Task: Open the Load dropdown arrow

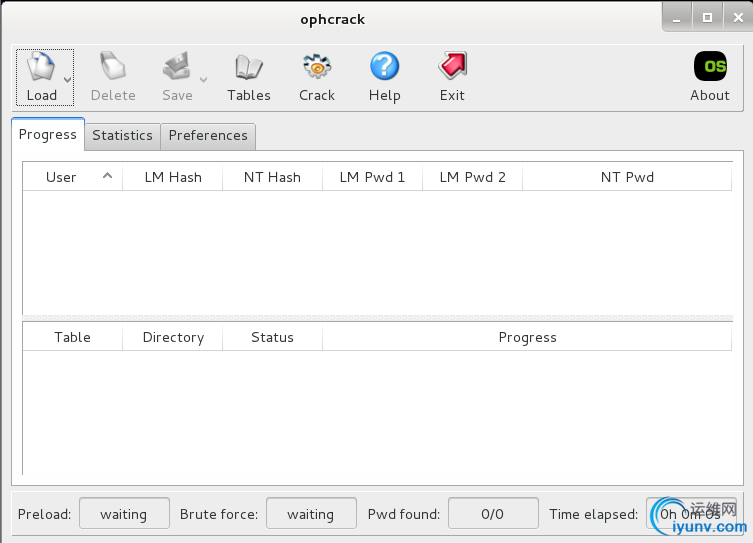Action: [x=67, y=79]
